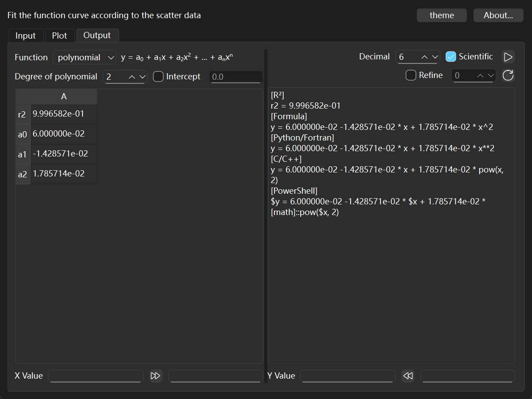
Task: Select the a2 row header
Action: tap(23, 174)
